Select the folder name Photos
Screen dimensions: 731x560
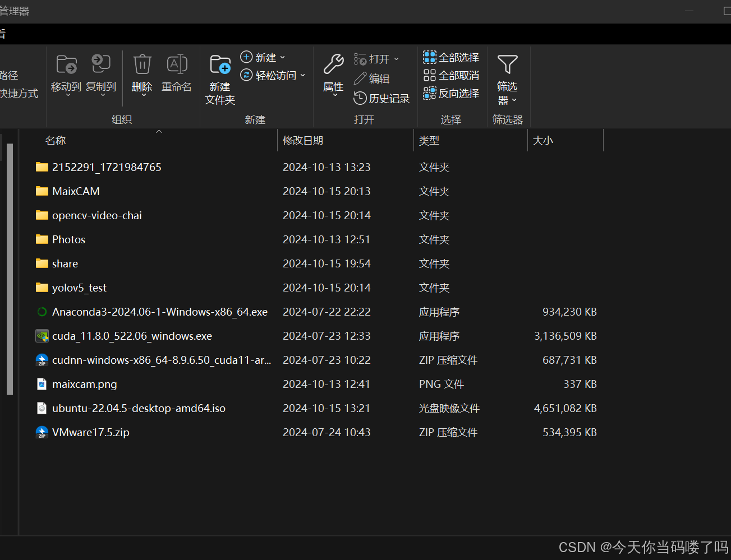pos(68,239)
